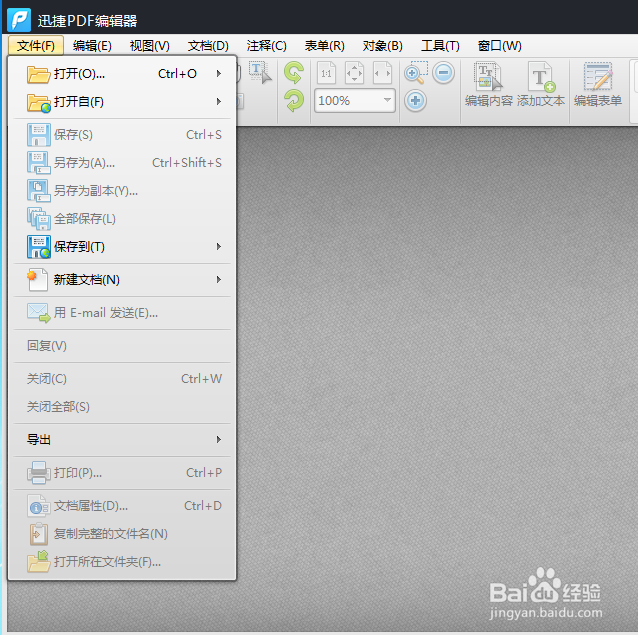Open the 表单(R) menu
This screenshot has height=635, width=638.
[x=324, y=46]
